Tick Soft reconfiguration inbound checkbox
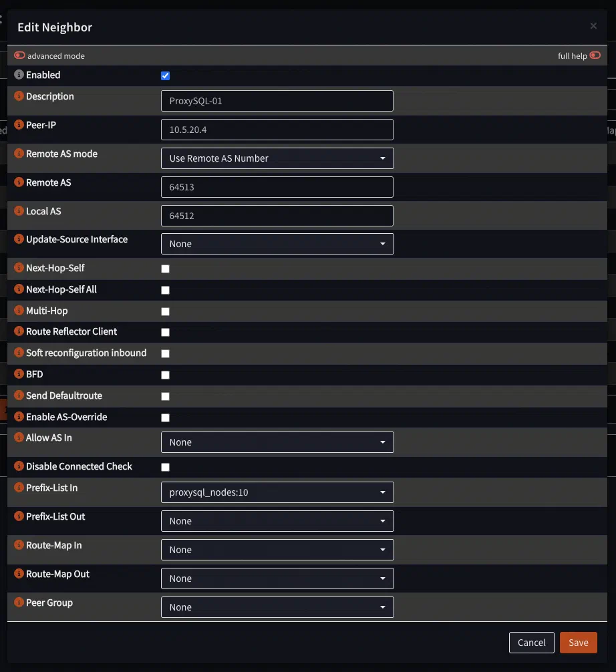 [x=166, y=353]
